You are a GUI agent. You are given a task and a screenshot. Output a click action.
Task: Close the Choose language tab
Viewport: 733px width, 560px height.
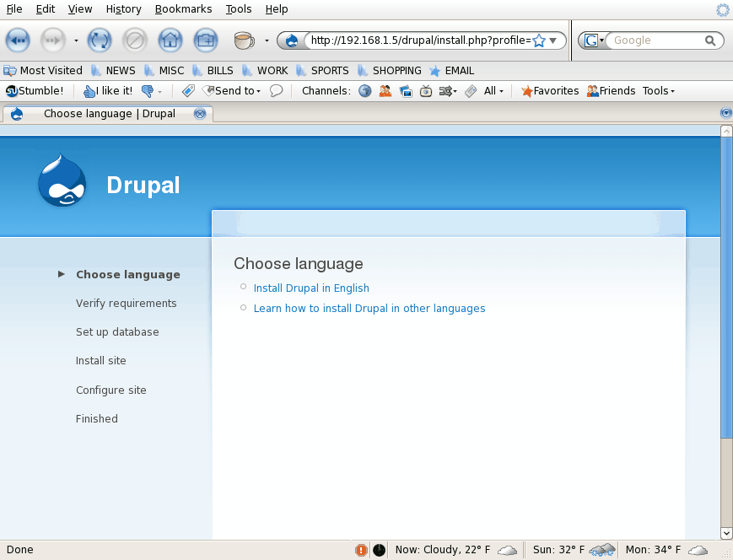click(x=200, y=114)
